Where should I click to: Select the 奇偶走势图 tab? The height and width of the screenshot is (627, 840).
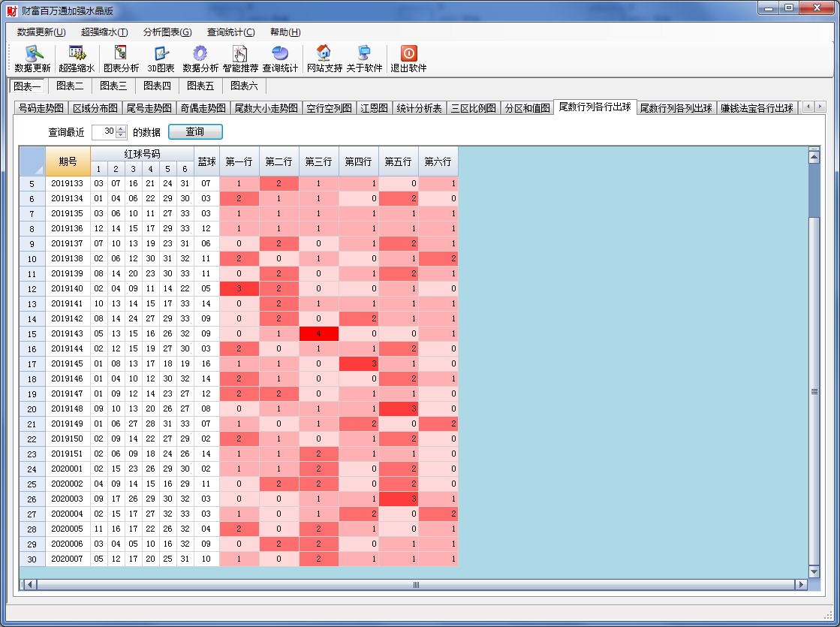point(203,108)
